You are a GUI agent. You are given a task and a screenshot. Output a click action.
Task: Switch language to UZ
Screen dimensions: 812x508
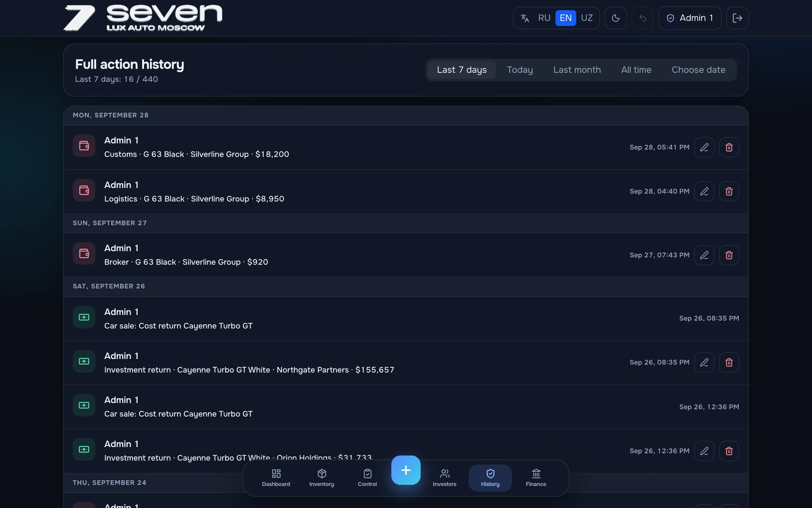click(x=587, y=18)
